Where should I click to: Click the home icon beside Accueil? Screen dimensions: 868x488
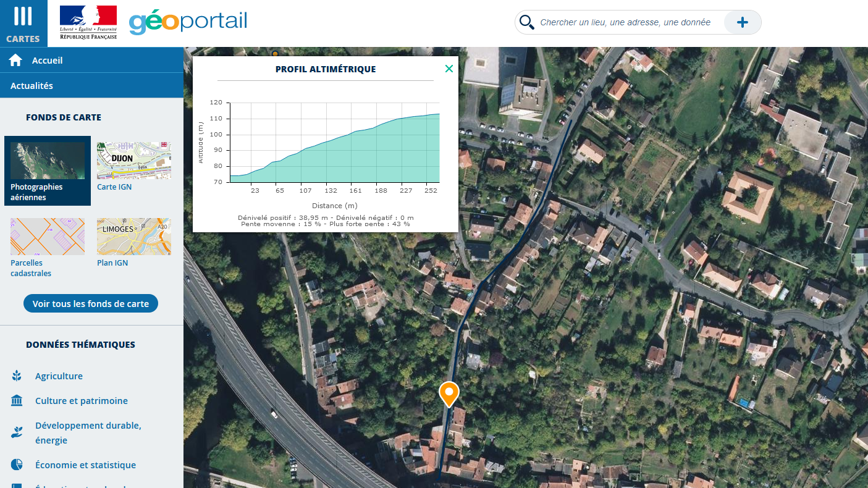(x=15, y=61)
